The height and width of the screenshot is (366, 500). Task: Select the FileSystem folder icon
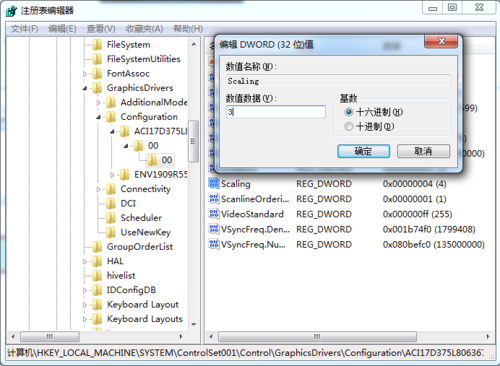pyautogui.click(x=97, y=45)
